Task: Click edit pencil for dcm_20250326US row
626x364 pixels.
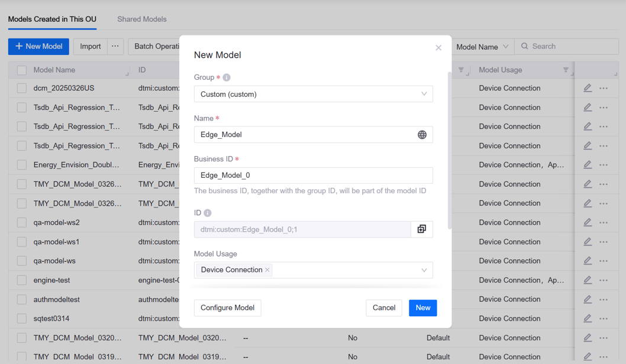Action: [587, 88]
